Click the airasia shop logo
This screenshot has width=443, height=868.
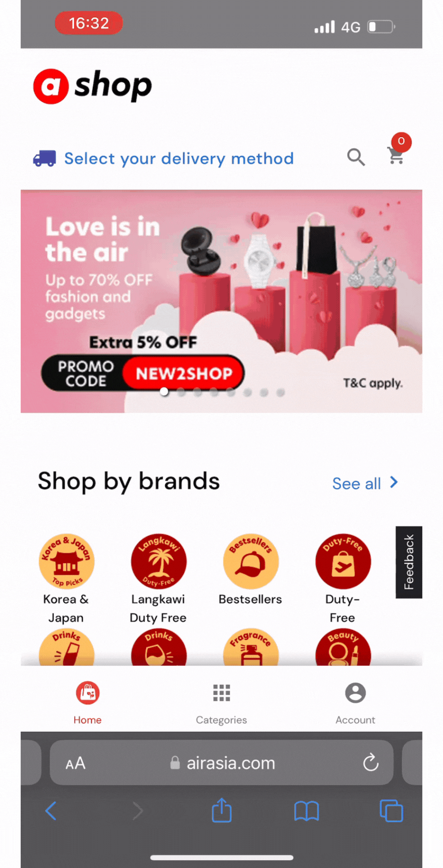click(x=92, y=86)
